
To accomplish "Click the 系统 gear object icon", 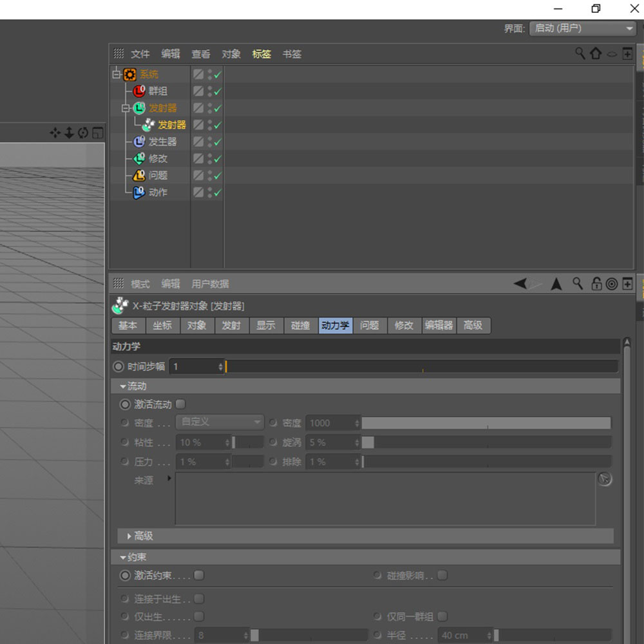I will (x=130, y=74).
